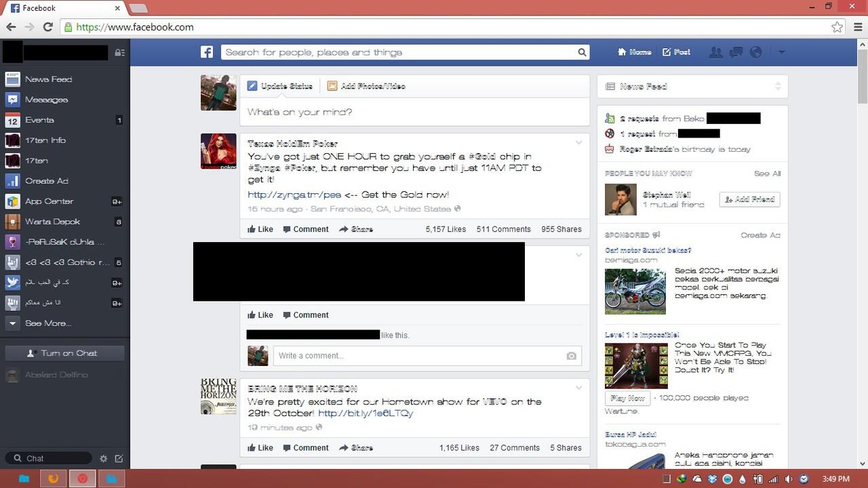Like the Texas HoldEm Poker post
Image resolution: width=868 pixels, height=488 pixels.
coord(260,229)
